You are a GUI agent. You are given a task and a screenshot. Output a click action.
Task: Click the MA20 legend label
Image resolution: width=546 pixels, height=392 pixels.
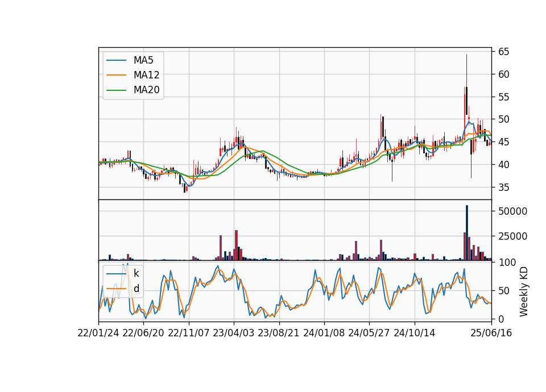coord(147,90)
